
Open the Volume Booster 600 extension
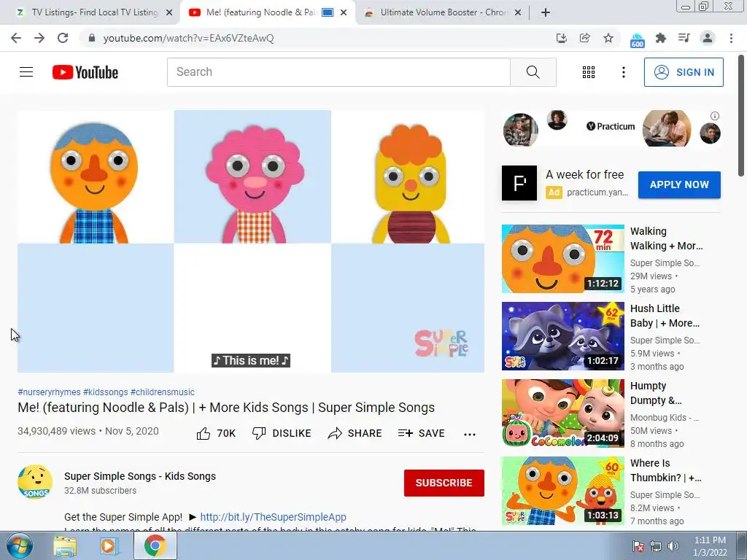click(x=637, y=40)
